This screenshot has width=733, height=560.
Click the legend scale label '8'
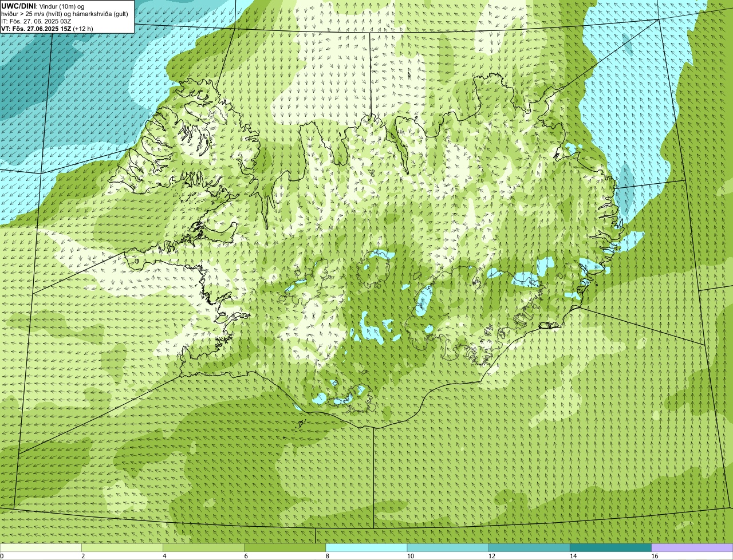(x=327, y=556)
